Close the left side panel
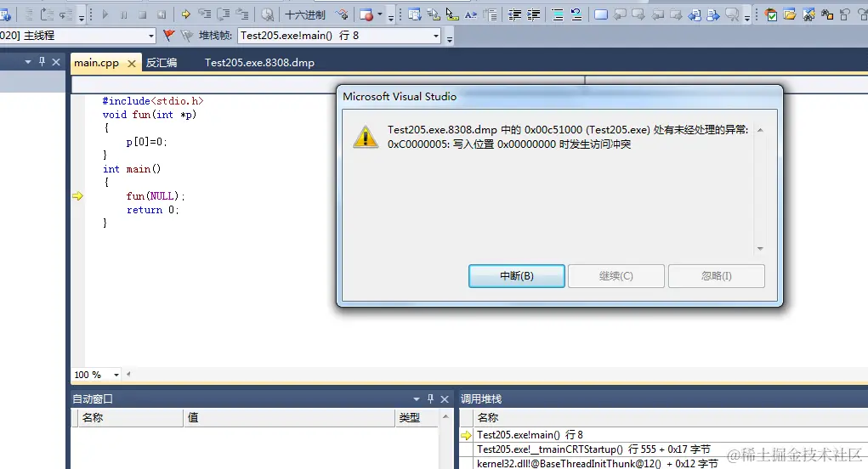This screenshot has height=469, width=868. [x=56, y=62]
